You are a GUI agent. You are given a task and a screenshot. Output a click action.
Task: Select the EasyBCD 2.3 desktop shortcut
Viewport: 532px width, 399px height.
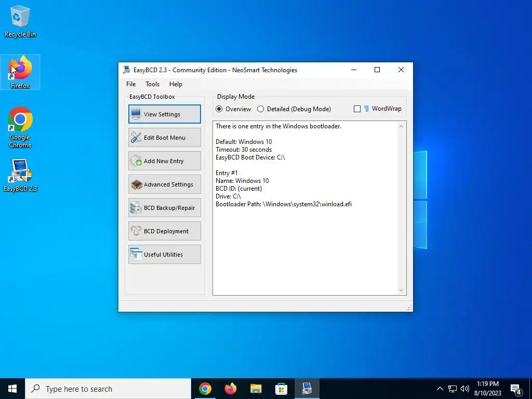pyautogui.click(x=20, y=176)
